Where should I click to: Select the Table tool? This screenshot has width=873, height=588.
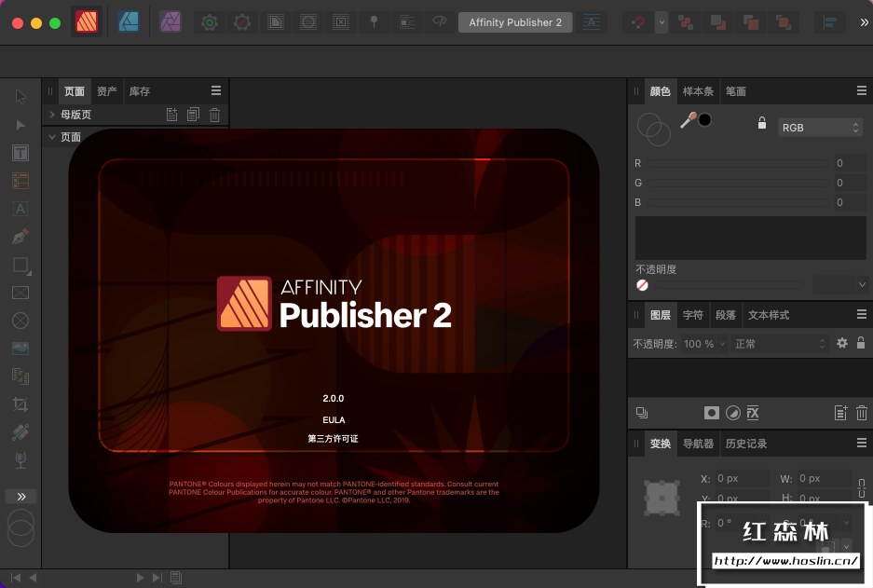point(20,181)
